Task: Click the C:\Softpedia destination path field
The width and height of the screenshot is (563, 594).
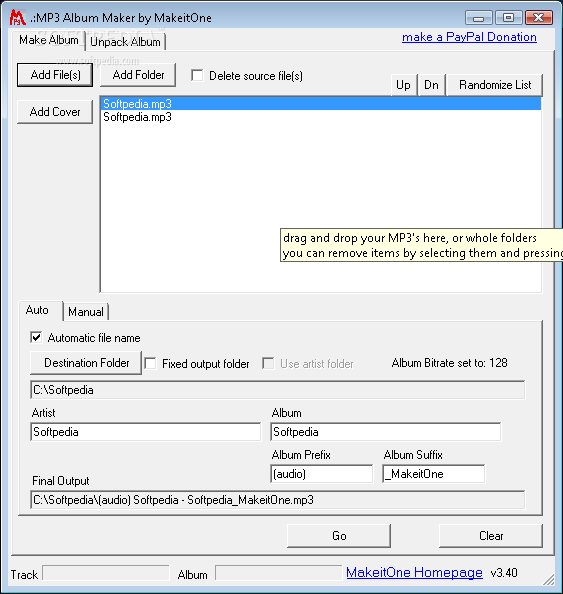Action: [277, 390]
